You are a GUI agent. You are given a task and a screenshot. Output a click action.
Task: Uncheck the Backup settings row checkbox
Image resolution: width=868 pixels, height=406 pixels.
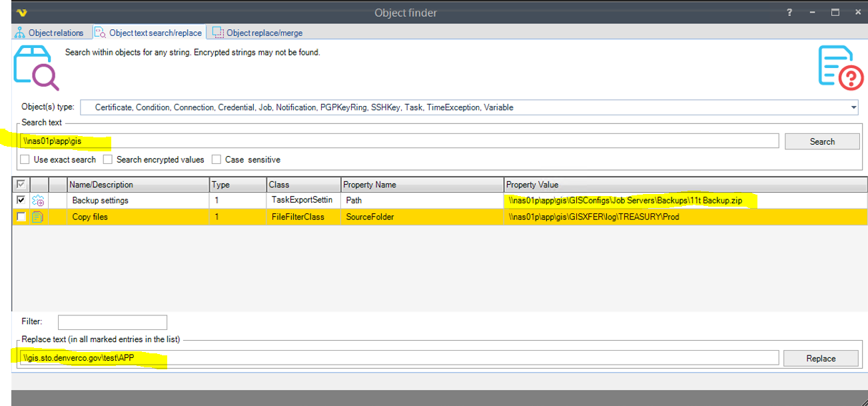pos(21,200)
